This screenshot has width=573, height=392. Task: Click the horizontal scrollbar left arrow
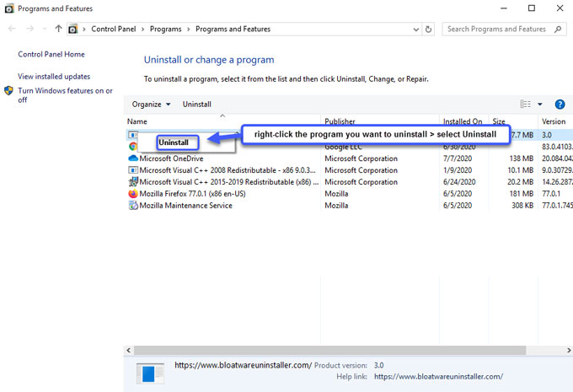coord(129,350)
